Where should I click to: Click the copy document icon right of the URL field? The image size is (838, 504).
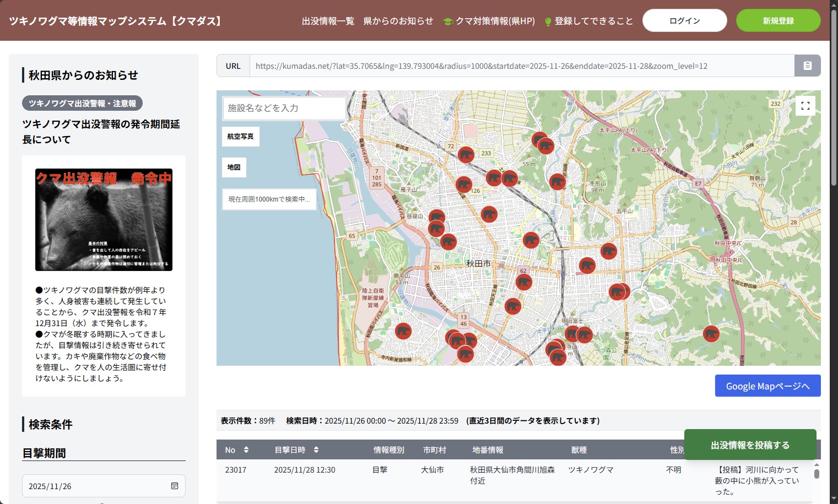point(807,66)
